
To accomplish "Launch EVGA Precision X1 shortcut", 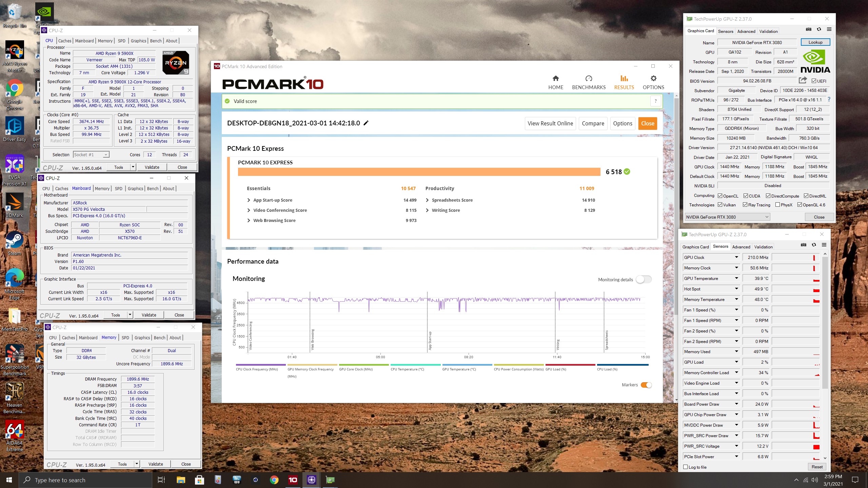I will point(15,171).
